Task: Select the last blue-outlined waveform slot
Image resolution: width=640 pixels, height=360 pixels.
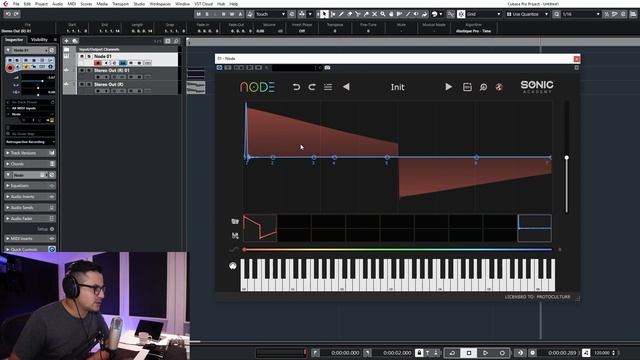Action: pos(535,228)
